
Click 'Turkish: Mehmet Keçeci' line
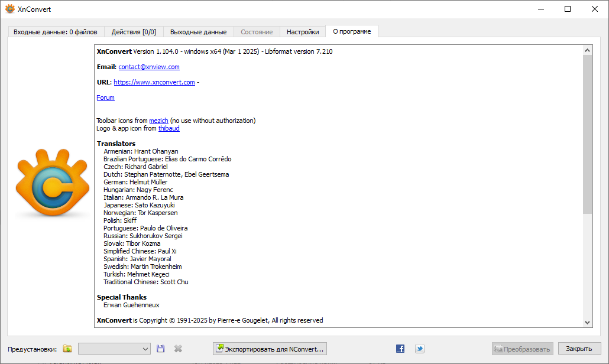(x=137, y=274)
